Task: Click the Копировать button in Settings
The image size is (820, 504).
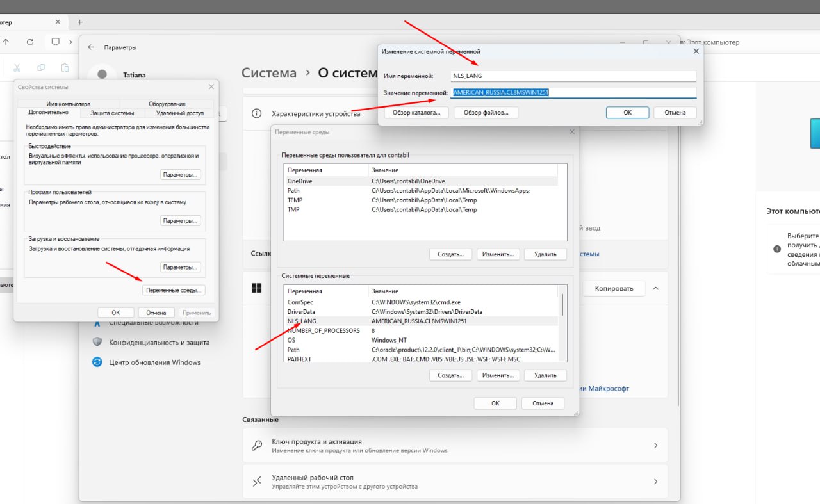Action: (614, 288)
